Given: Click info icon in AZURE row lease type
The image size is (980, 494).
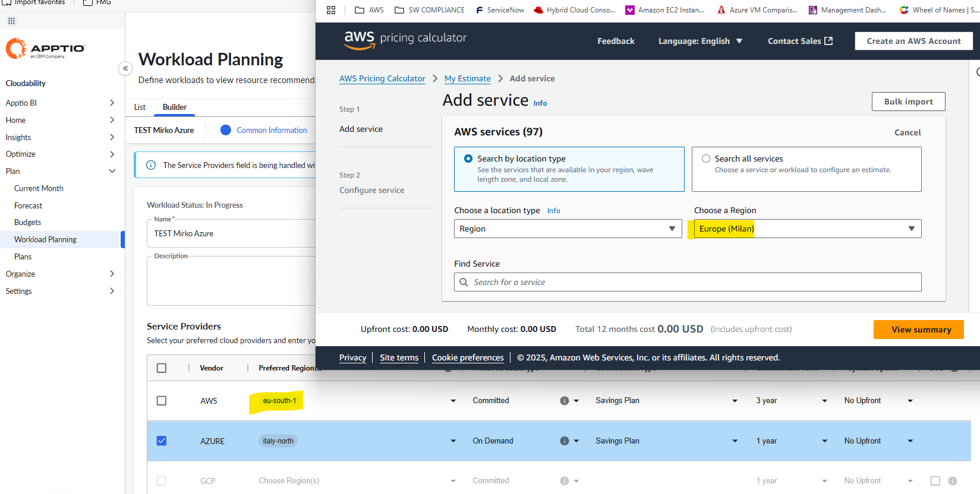Looking at the screenshot, I should coord(564,441).
